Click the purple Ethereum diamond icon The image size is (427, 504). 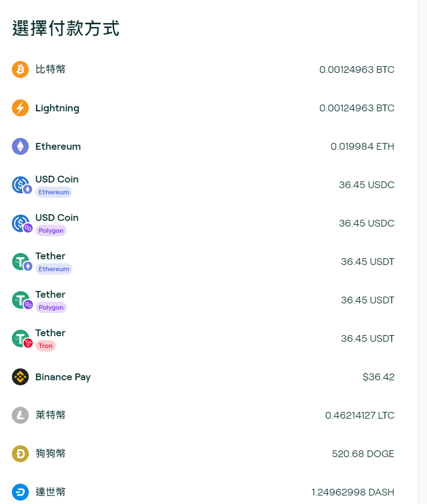click(x=20, y=146)
